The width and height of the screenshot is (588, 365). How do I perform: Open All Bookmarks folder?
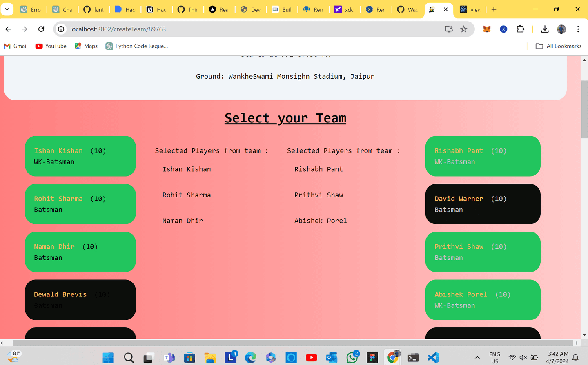tap(559, 46)
